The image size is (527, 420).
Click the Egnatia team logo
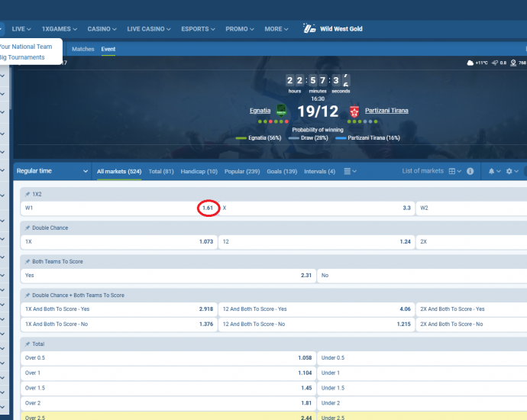point(281,110)
